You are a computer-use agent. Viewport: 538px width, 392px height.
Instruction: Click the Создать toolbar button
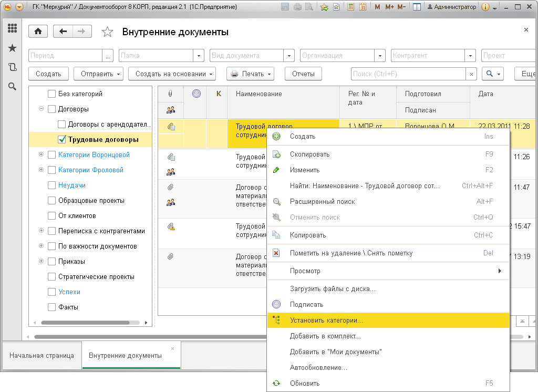[x=48, y=74]
